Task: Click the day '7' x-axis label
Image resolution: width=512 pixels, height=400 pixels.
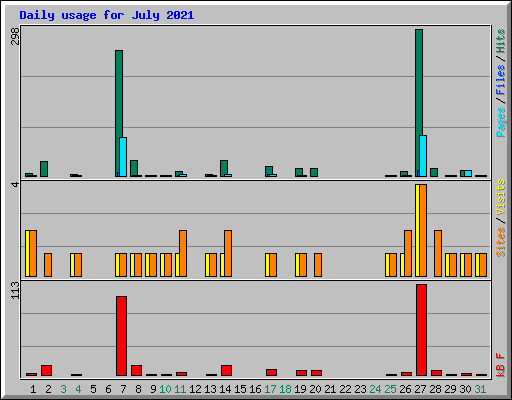Action: 123,389
